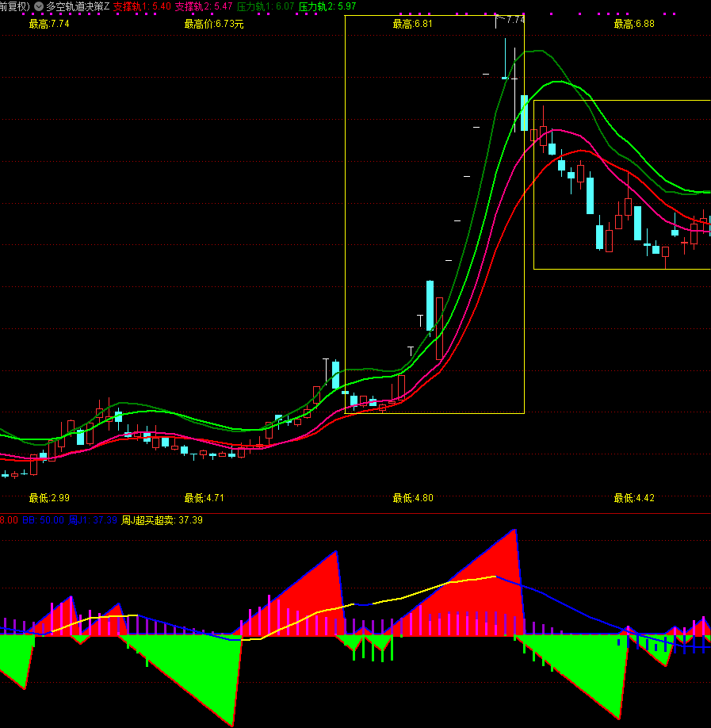Click the 多空轨道决策Z indicator name
Screen dimensions: 711x728
pyautogui.click(x=78, y=6)
